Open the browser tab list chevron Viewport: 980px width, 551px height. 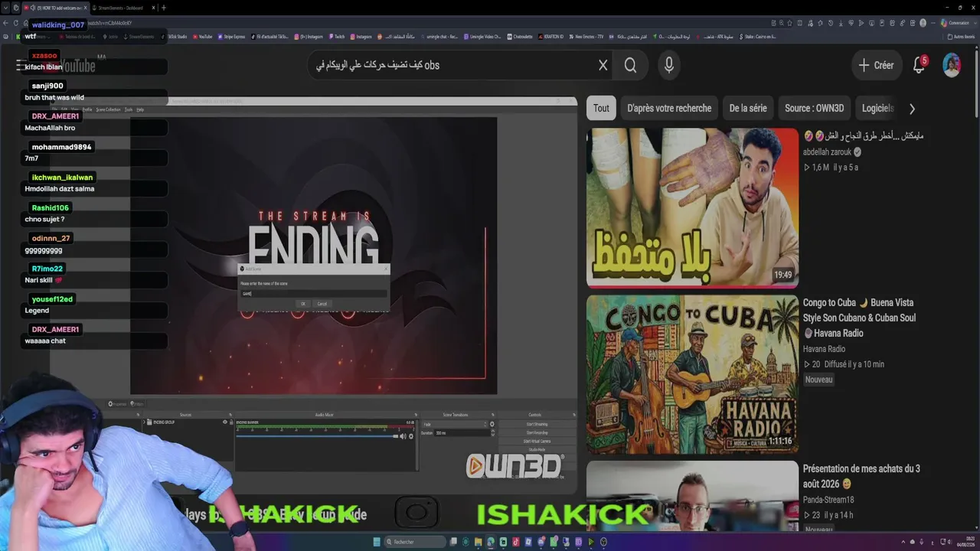[x=6, y=8]
